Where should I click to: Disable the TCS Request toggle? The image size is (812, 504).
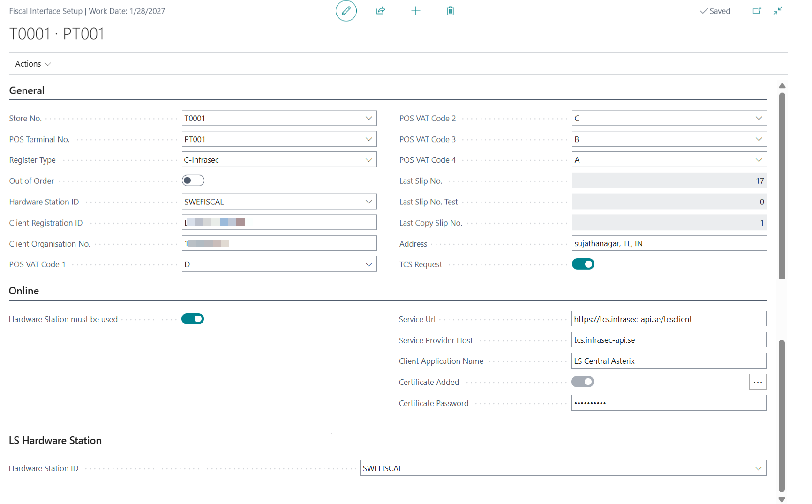tap(583, 264)
